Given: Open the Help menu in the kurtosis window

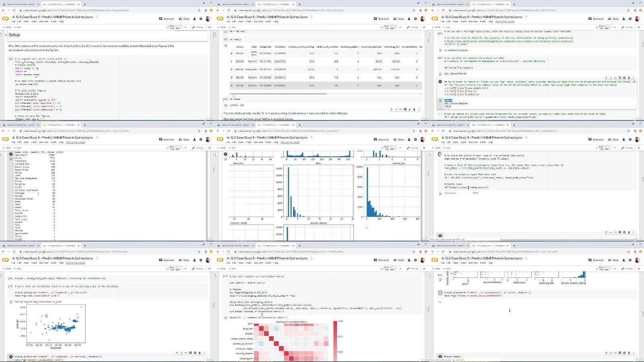Looking at the screenshot, I should [x=490, y=22].
